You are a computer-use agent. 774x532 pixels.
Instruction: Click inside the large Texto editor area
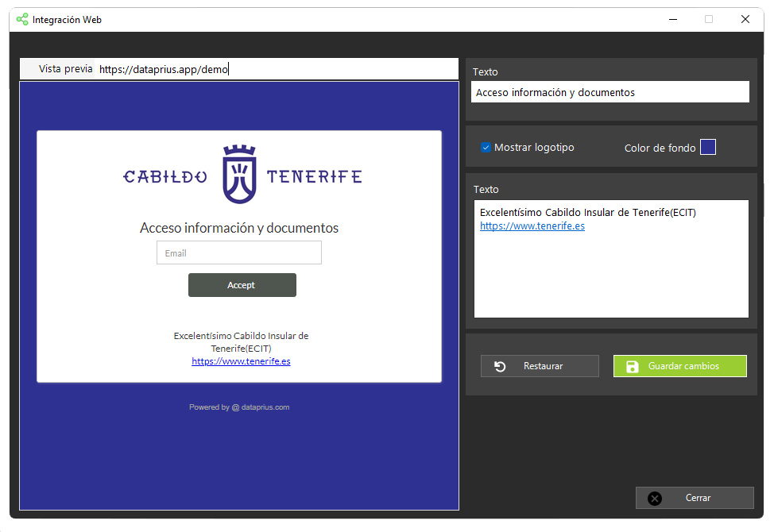pos(611,259)
